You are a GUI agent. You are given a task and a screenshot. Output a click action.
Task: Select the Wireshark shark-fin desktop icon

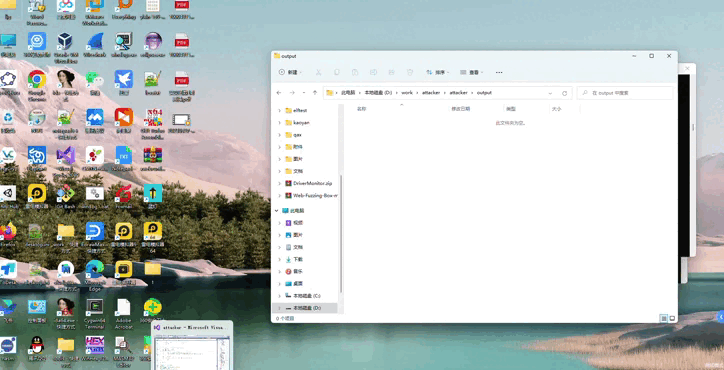[95, 45]
